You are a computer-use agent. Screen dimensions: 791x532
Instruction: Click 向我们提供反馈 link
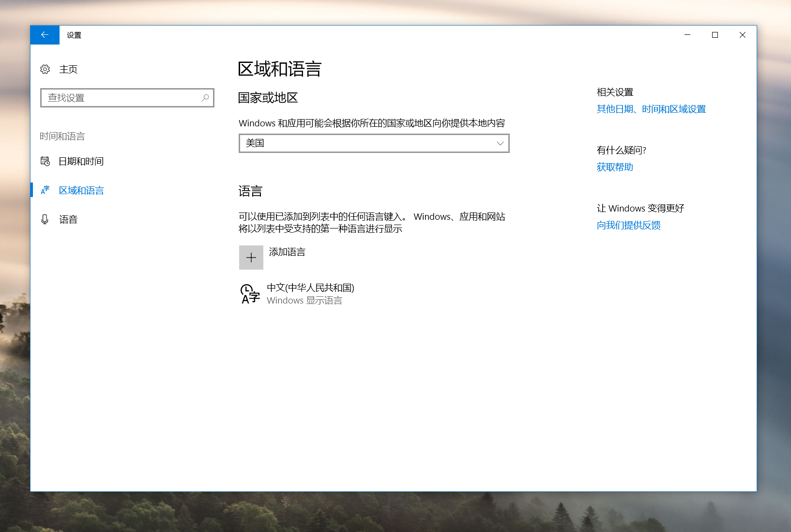628,225
